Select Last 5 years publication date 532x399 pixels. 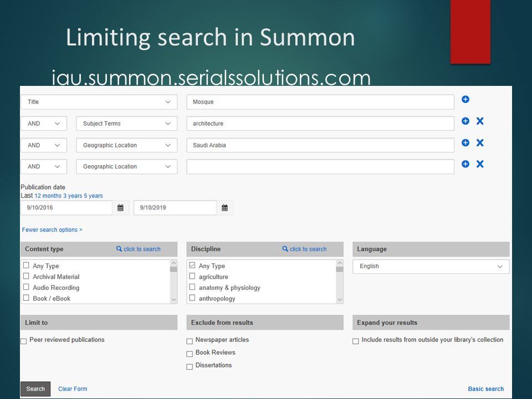pyautogui.click(x=93, y=196)
